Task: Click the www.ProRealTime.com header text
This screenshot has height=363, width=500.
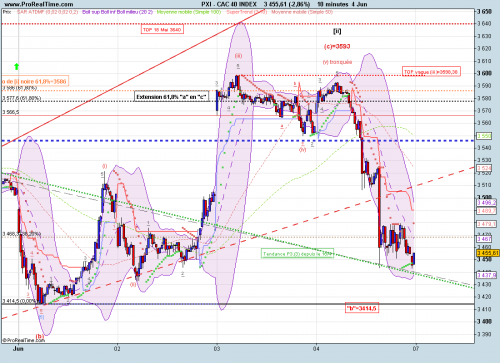Action: tap(39, 4)
